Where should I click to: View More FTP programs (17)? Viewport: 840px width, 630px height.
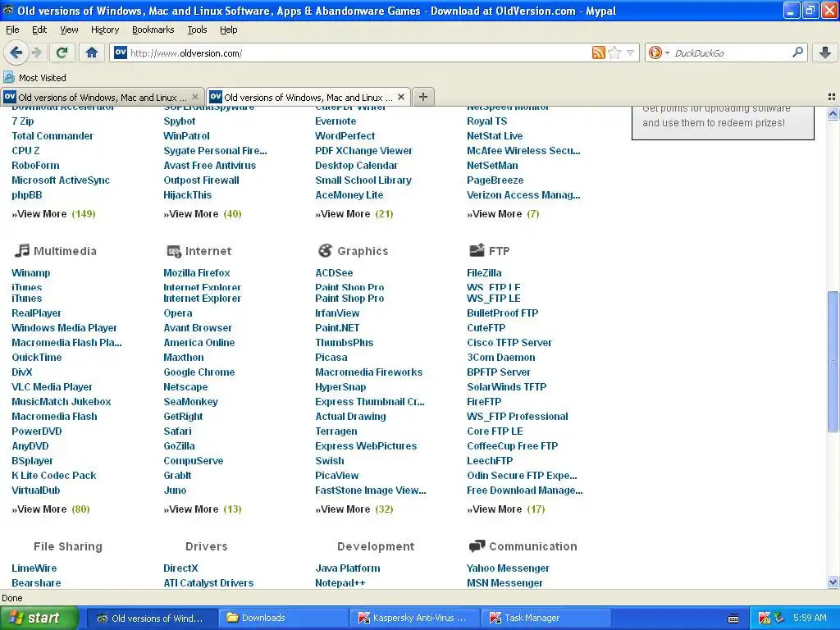(x=505, y=509)
